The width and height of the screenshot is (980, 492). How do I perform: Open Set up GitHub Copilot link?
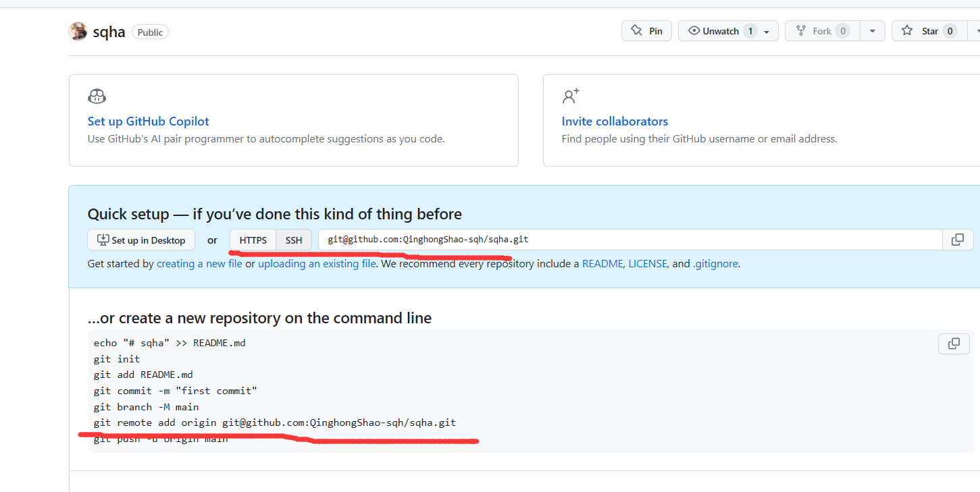pos(149,121)
